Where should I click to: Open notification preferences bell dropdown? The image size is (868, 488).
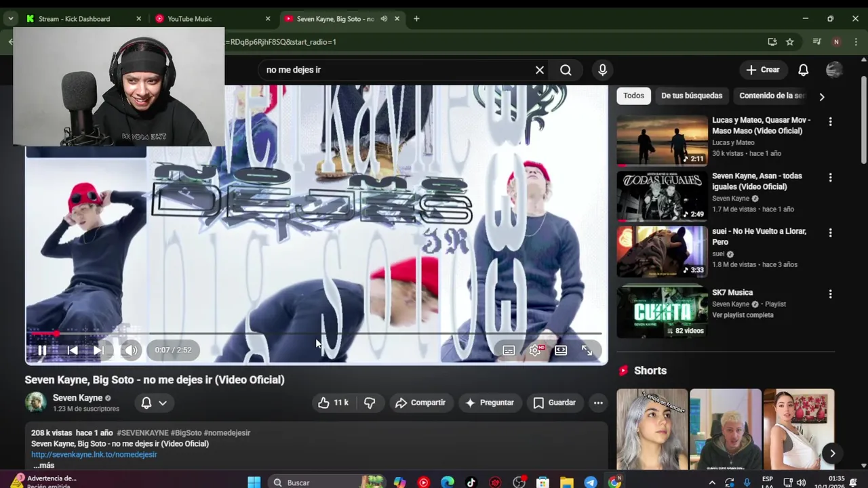154,403
